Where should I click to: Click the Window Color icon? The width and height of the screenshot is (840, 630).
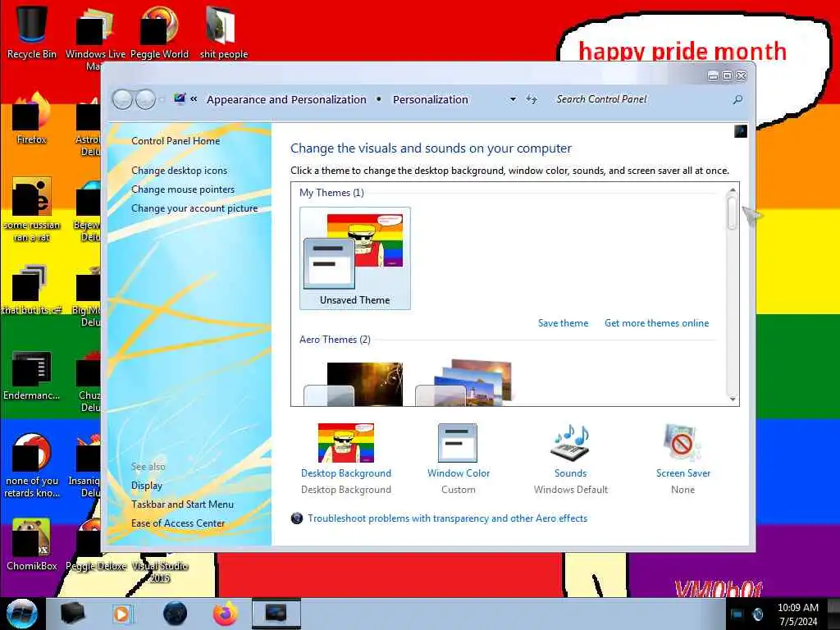point(458,443)
